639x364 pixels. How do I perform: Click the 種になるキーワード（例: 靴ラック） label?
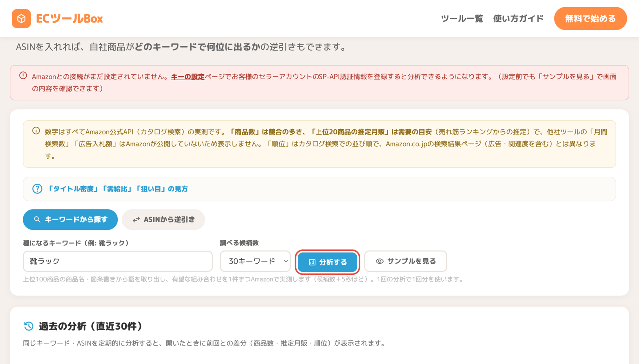tap(76, 243)
